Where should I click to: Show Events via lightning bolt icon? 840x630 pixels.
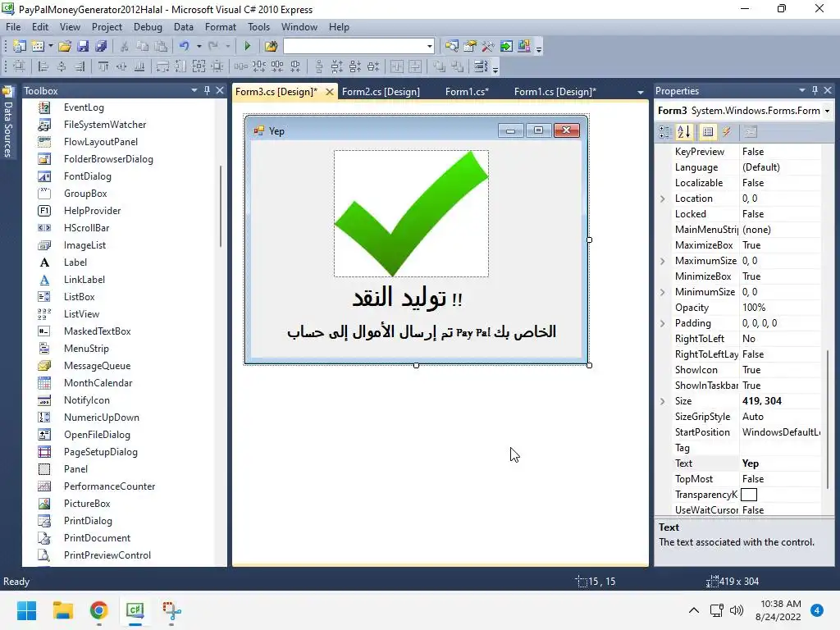[x=727, y=132]
